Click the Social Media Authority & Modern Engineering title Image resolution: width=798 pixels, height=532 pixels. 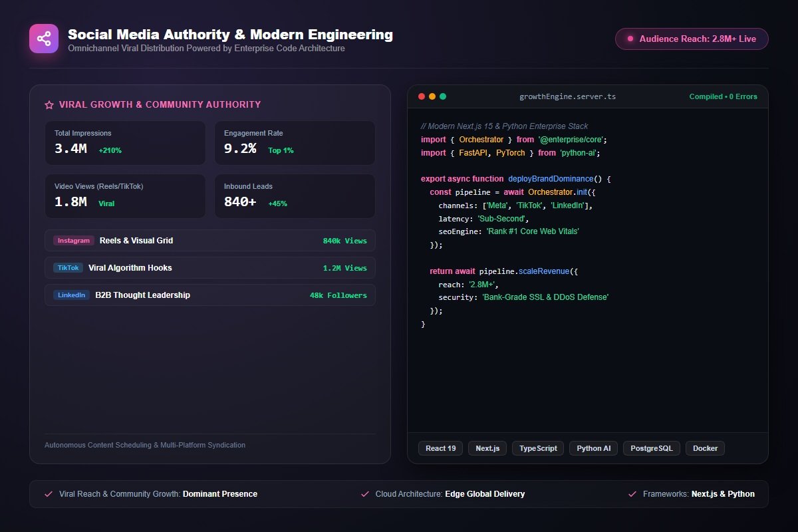pos(230,35)
